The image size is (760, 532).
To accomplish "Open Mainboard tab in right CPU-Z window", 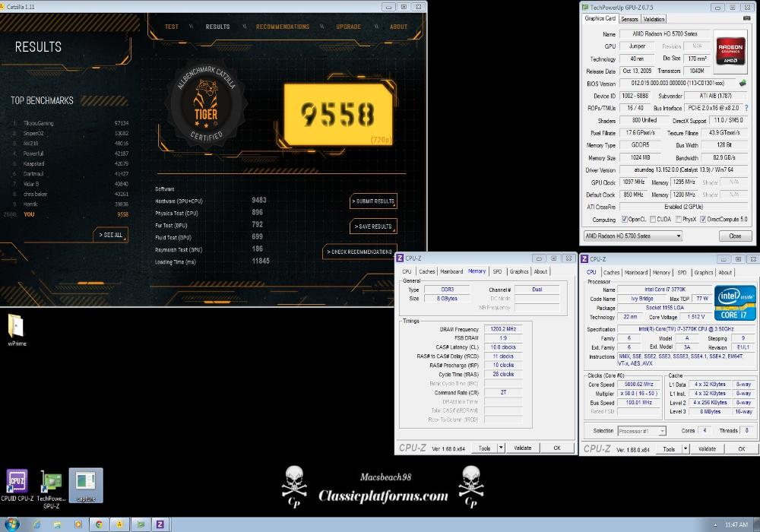I will pyautogui.click(x=636, y=273).
